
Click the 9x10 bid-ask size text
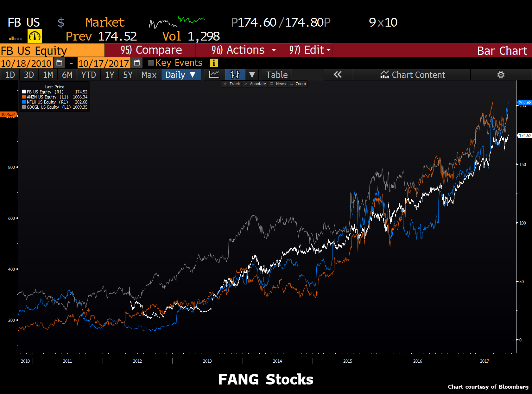[x=383, y=22]
